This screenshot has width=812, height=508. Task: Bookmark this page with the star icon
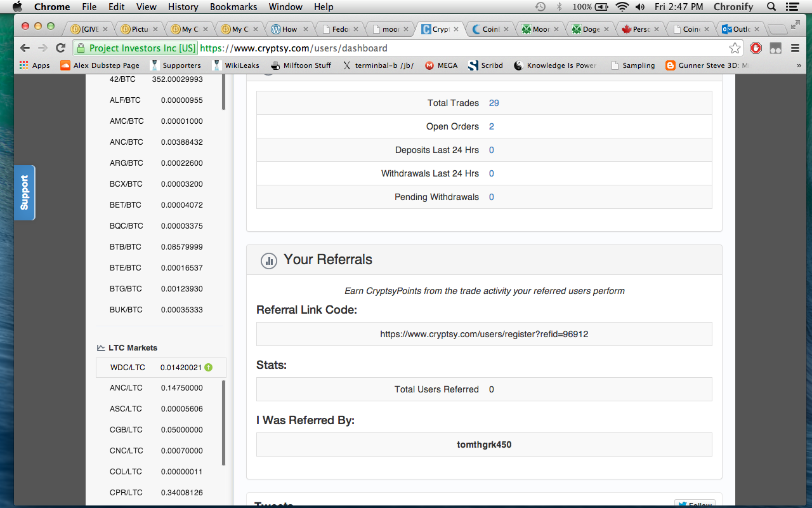point(735,48)
